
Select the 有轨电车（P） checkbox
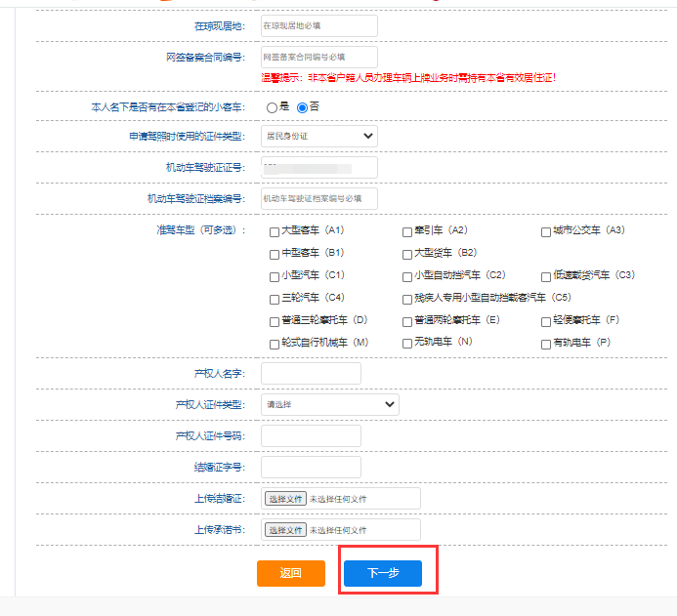546,344
